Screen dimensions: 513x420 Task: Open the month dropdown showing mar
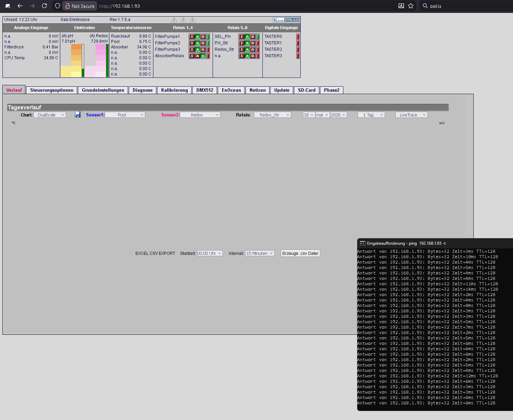(322, 115)
